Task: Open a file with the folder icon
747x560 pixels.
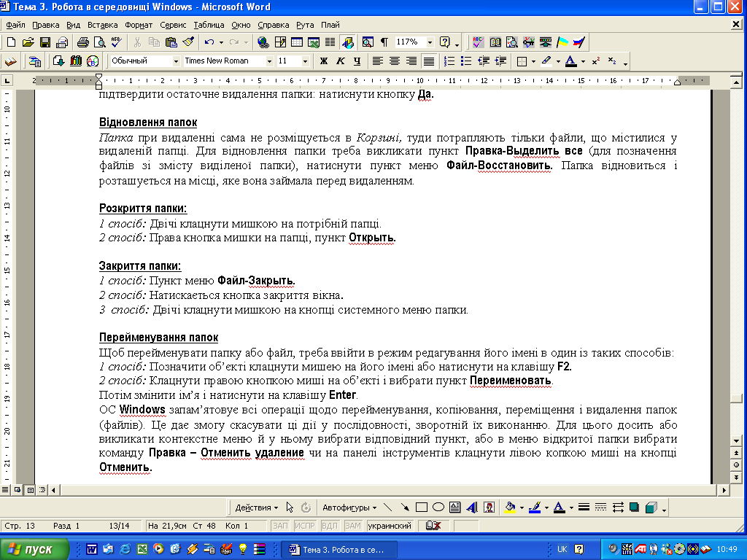Action: pyautogui.click(x=28, y=42)
